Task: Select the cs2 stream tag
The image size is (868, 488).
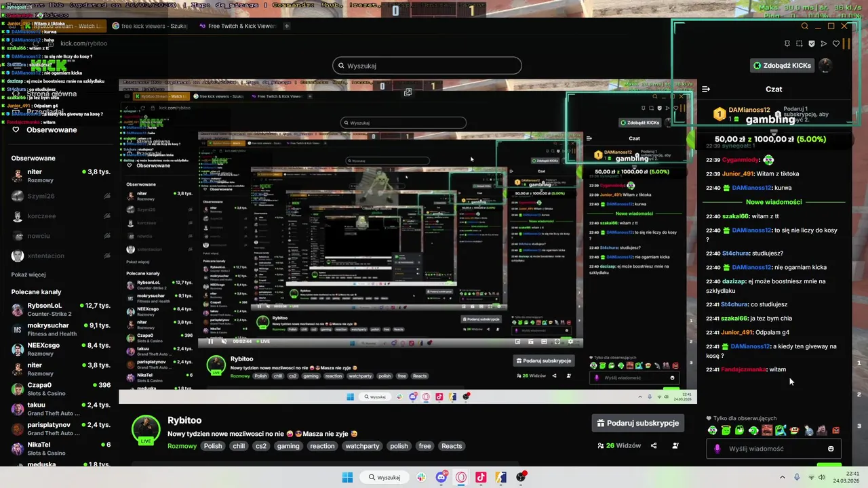Action: 261,446
